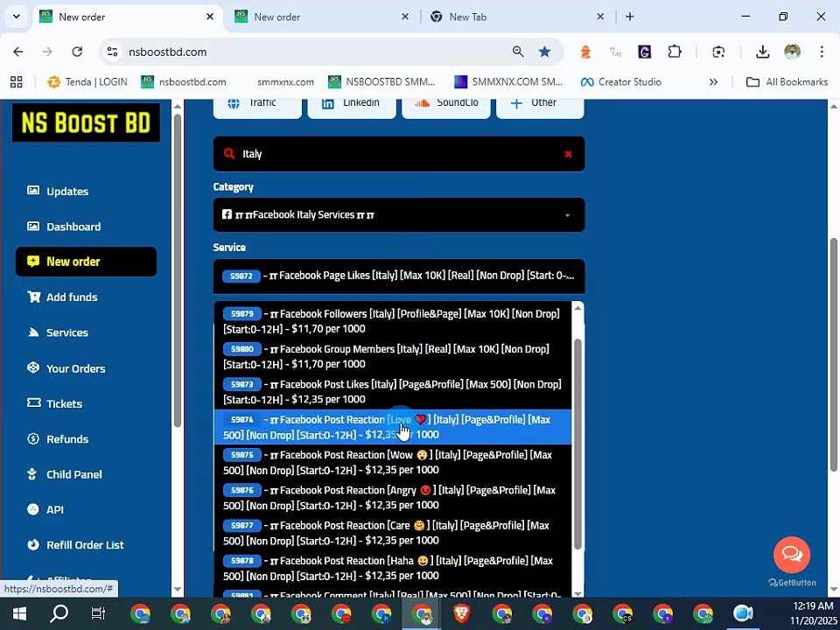Open All Bookmarks folder
The image size is (840, 630).
[787, 82]
